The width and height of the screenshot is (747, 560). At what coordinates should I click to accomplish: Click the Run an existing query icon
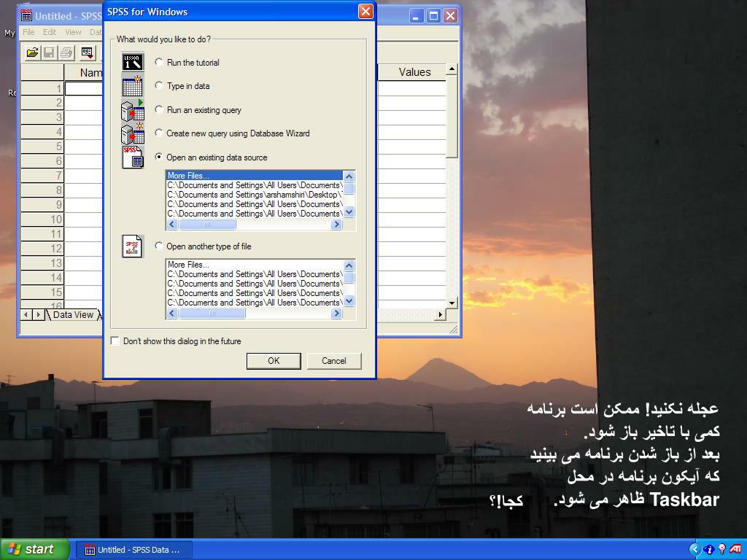(133, 110)
